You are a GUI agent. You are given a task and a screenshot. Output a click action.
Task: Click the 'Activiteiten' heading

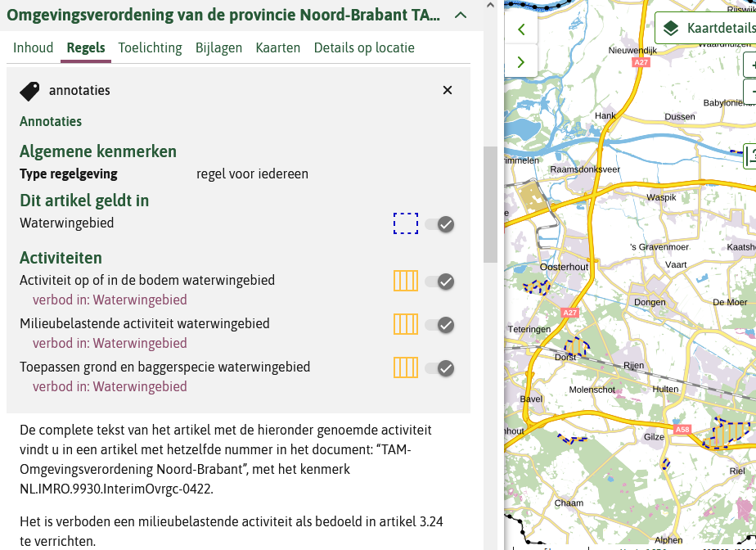(x=61, y=258)
